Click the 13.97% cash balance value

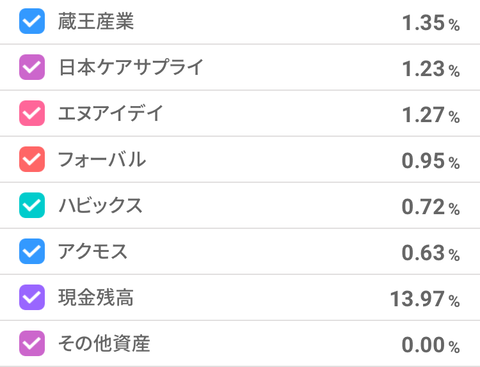click(425, 299)
